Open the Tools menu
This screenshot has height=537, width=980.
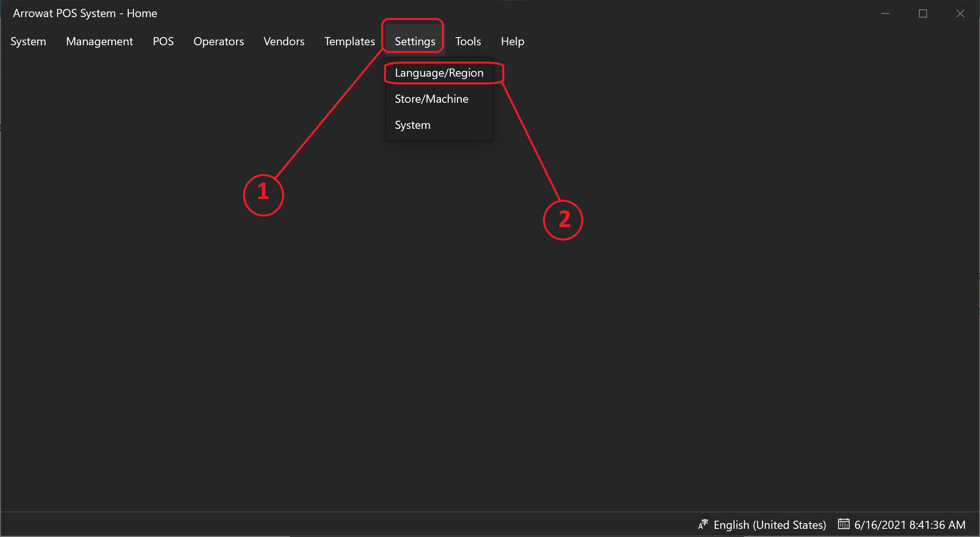click(x=468, y=41)
